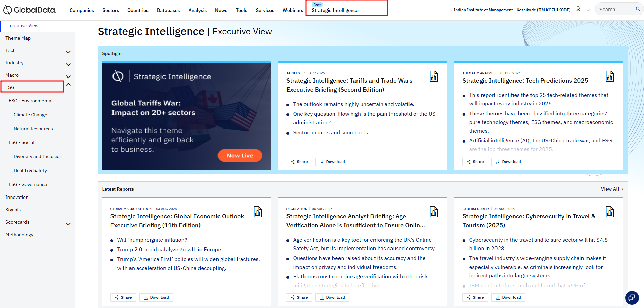644x308 pixels.
Task: Open the user account profile icon
Action: point(578,10)
